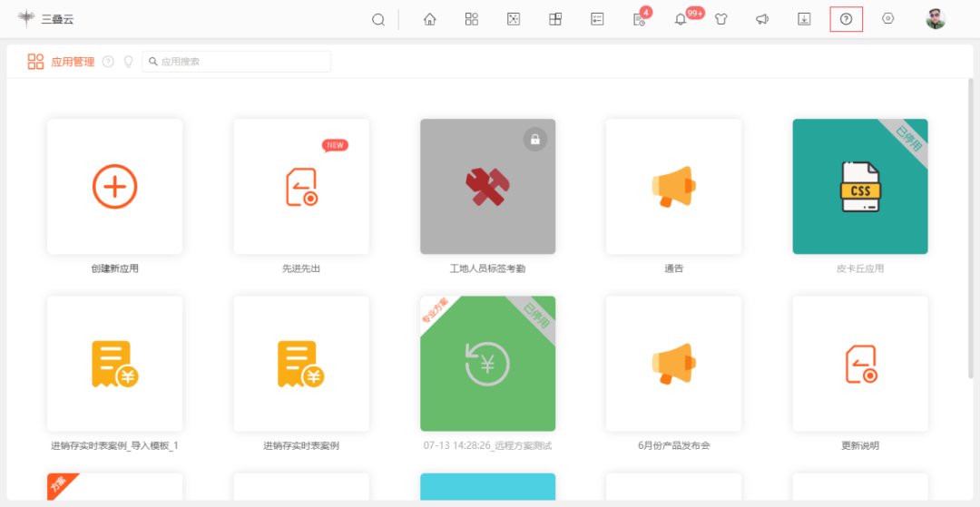The width and height of the screenshot is (980, 507).
Task: Click help icon beside 应用管理 title
Action: coord(108,61)
